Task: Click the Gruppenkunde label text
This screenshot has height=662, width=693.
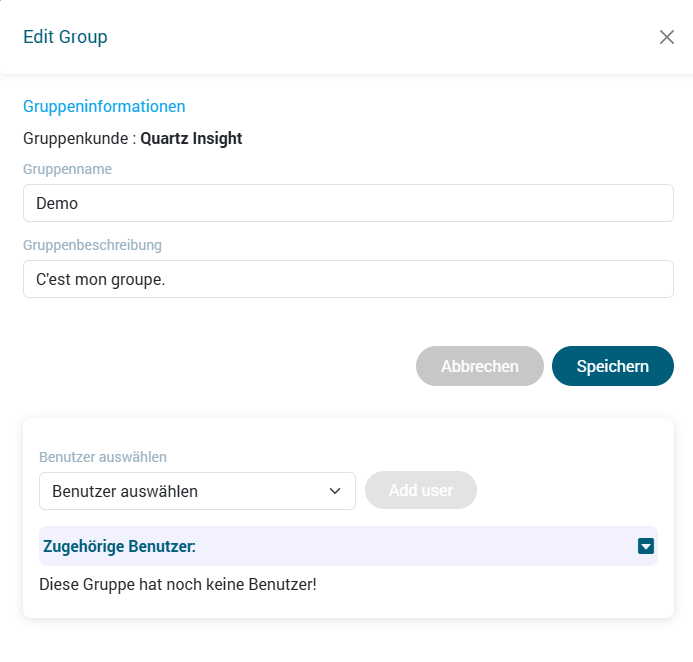Action: (76, 138)
